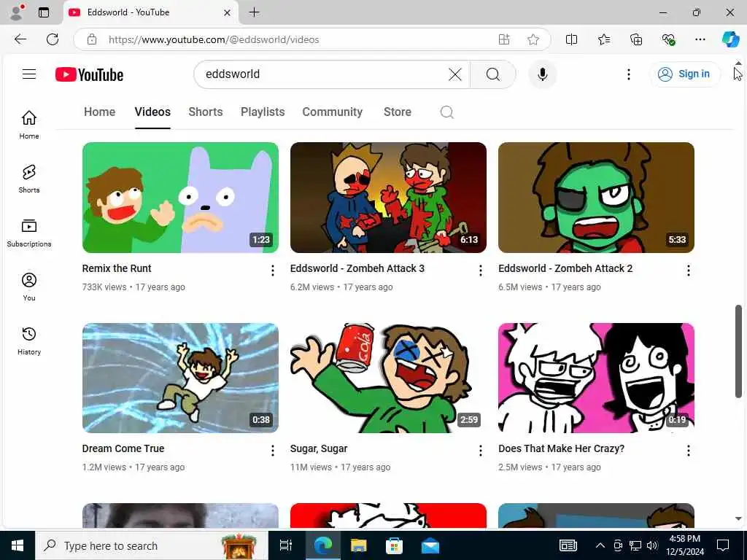This screenshot has width=747, height=560.
Task: Open Mail from the taskbar
Action: coord(430,545)
